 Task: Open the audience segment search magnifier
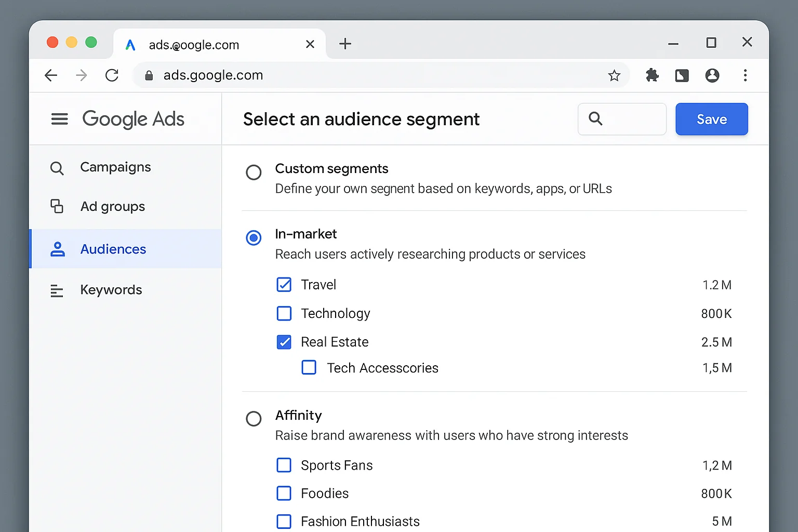(595, 119)
